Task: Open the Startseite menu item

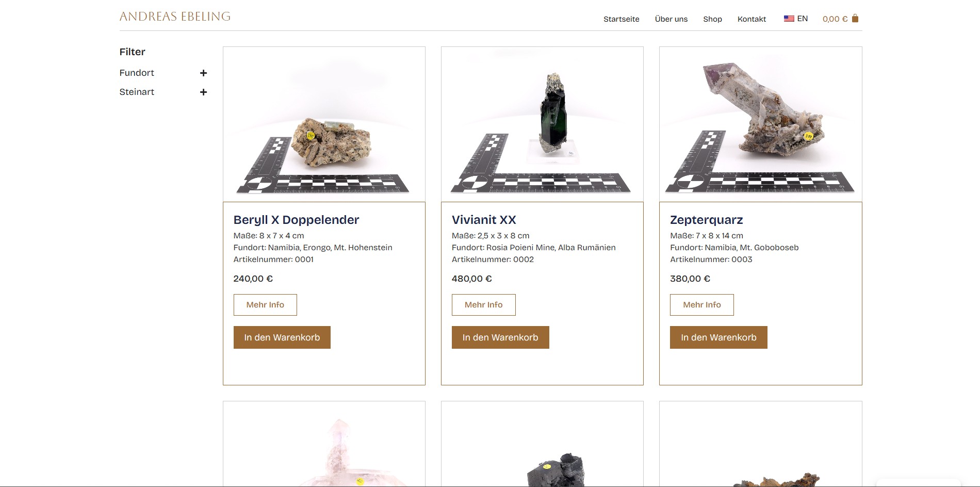Action: coord(622,19)
